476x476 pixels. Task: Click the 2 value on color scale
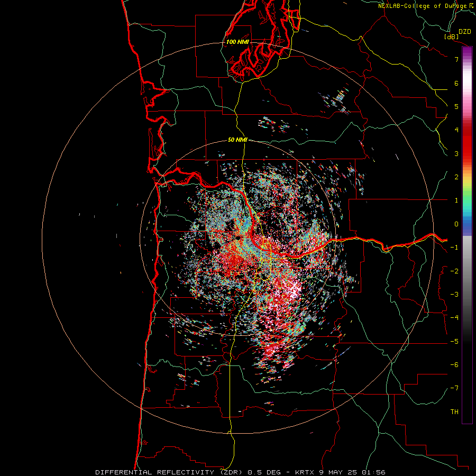click(x=456, y=177)
